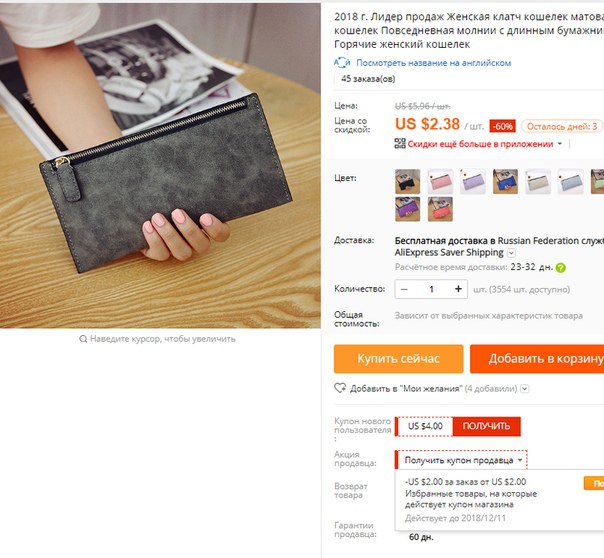Click ПОЛУЧИТЬ to claim the US $4.00 coupon
This screenshot has height=558, width=604.
487,426
